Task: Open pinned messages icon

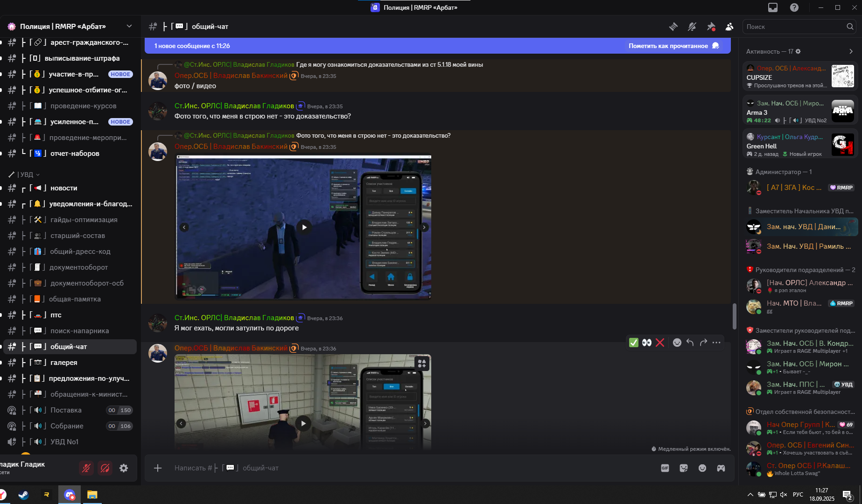Action: click(711, 27)
